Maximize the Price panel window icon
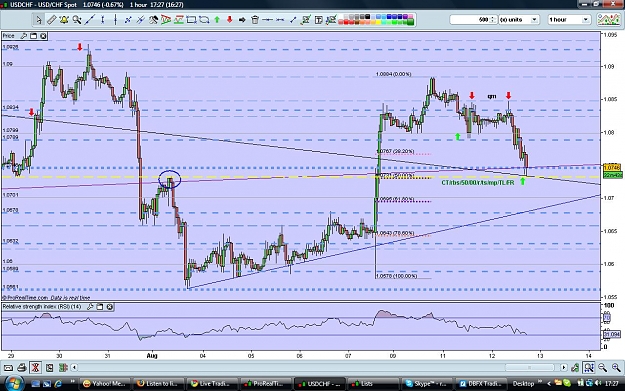This screenshot has width=625, height=391. pos(33,36)
